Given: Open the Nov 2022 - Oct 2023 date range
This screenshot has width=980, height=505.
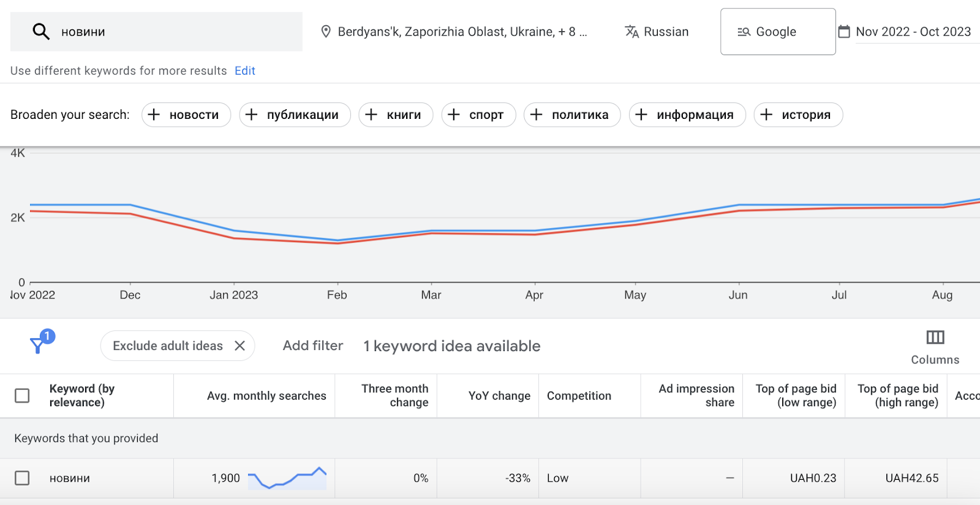Looking at the screenshot, I should pyautogui.click(x=913, y=32).
